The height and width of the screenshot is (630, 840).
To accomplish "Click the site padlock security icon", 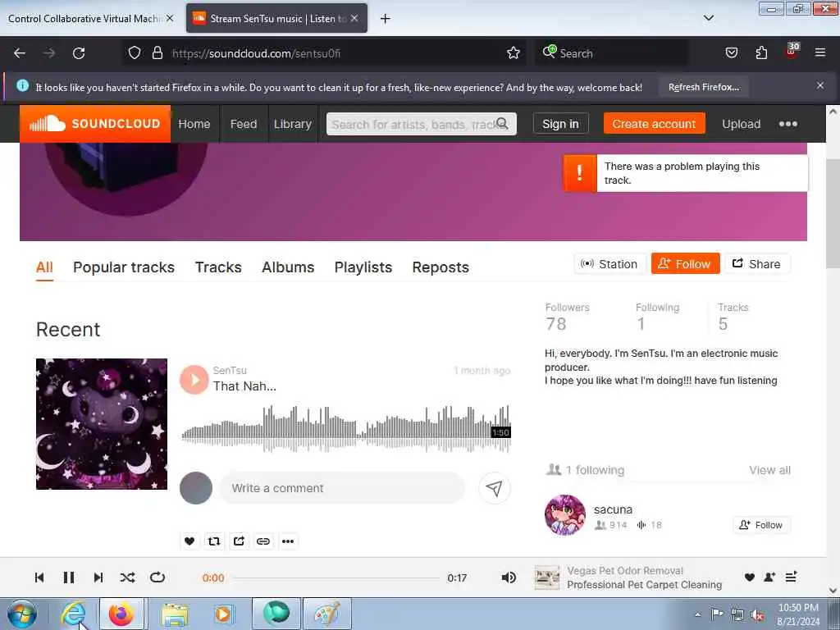I will tap(157, 53).
